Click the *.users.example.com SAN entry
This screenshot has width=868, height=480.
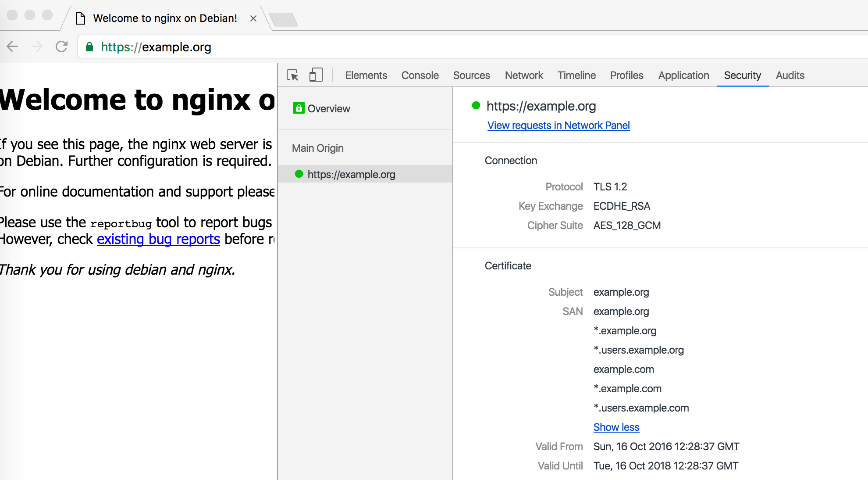pos(641,408)
